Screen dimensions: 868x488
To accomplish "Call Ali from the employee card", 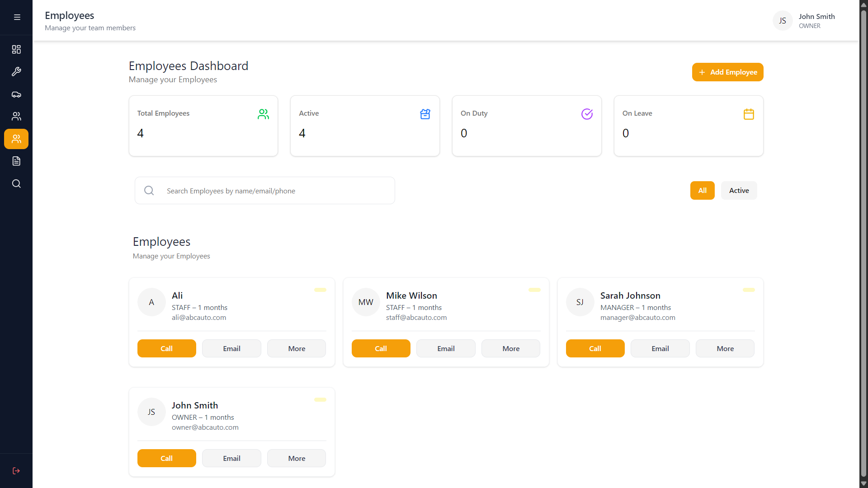I will click(166, 348).
